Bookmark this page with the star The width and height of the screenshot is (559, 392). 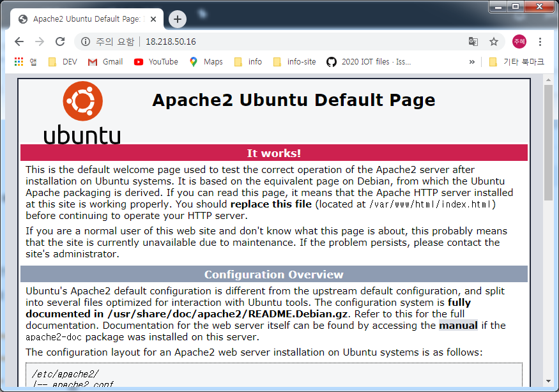(x=493, y=41)
